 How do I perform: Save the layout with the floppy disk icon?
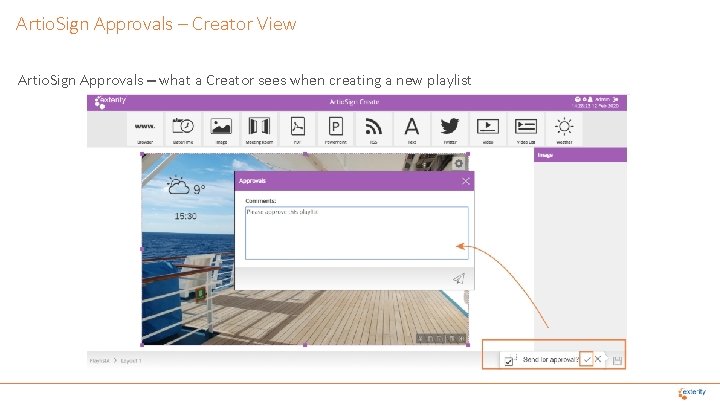click(x=617, y=360)
